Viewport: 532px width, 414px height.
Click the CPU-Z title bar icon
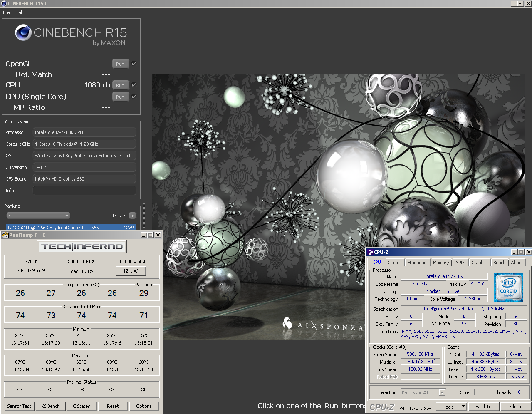[370, 252]
